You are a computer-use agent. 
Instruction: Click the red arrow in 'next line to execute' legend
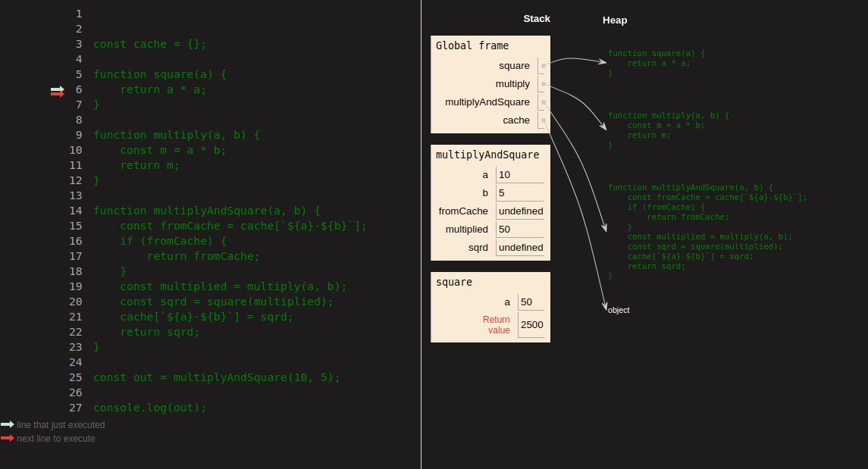7,438
